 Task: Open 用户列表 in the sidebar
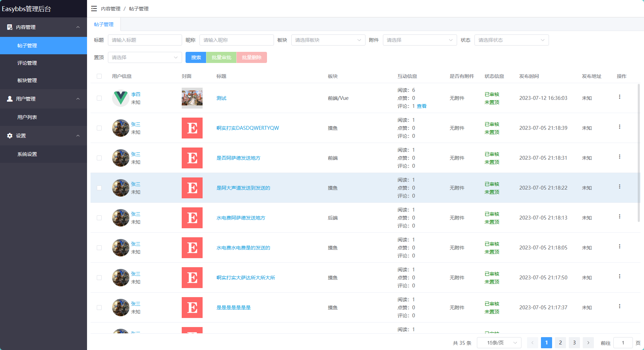pos(44,117)
